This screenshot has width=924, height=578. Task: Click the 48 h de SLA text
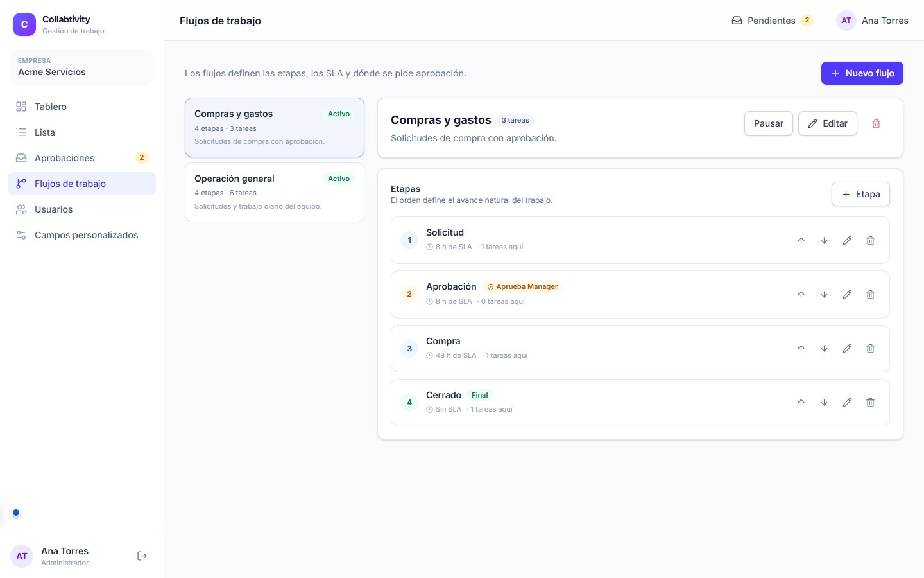point(456,355)
